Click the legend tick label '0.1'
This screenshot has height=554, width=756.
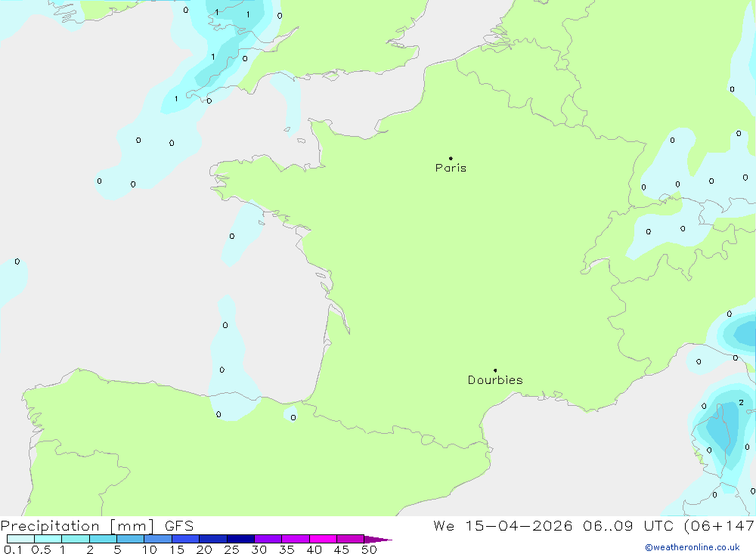[x=13, y=549]
